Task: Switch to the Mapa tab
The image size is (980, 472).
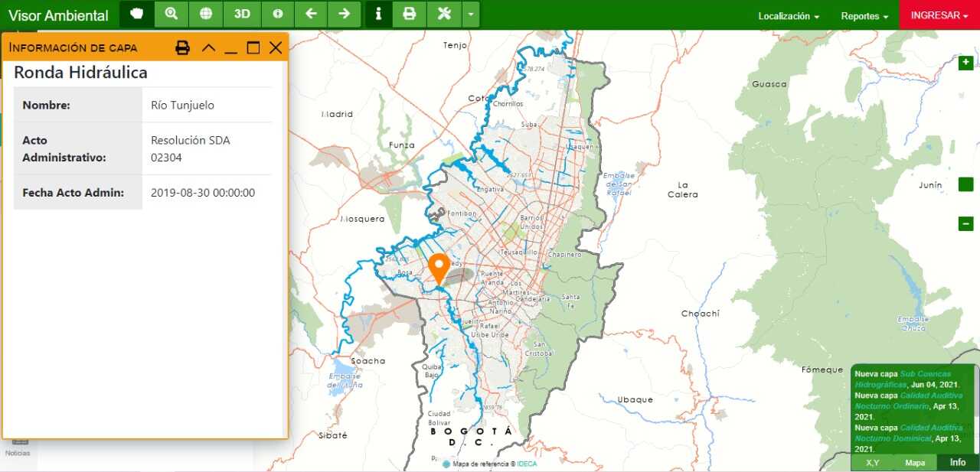Action: pyautogui.click(x=915, y=463)
